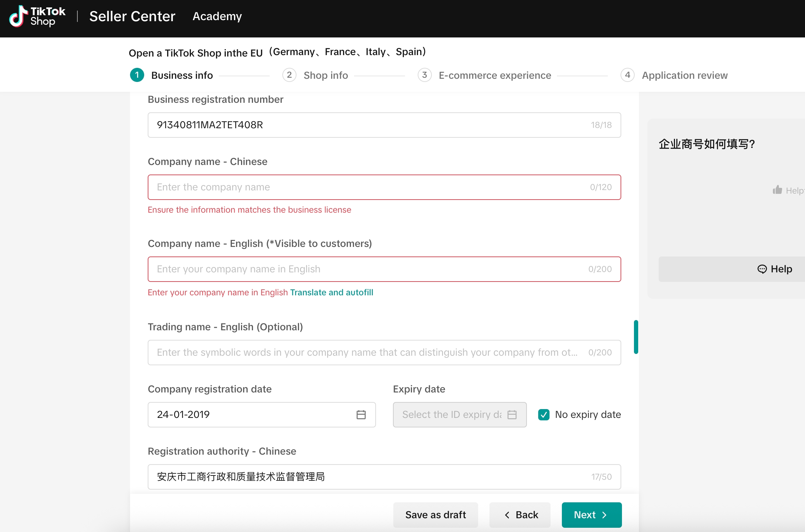This screenshot has width=805, height=532.
Task: Click step 2 Shop info circle
Action: click(x=289, y=75)
